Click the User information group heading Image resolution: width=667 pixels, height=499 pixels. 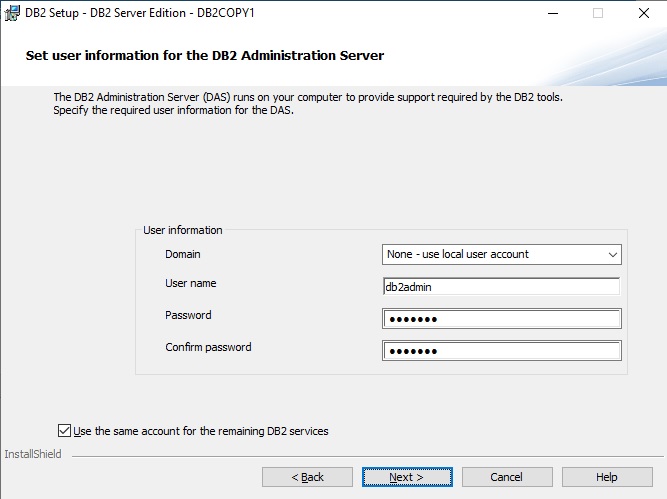click(183, 230)
